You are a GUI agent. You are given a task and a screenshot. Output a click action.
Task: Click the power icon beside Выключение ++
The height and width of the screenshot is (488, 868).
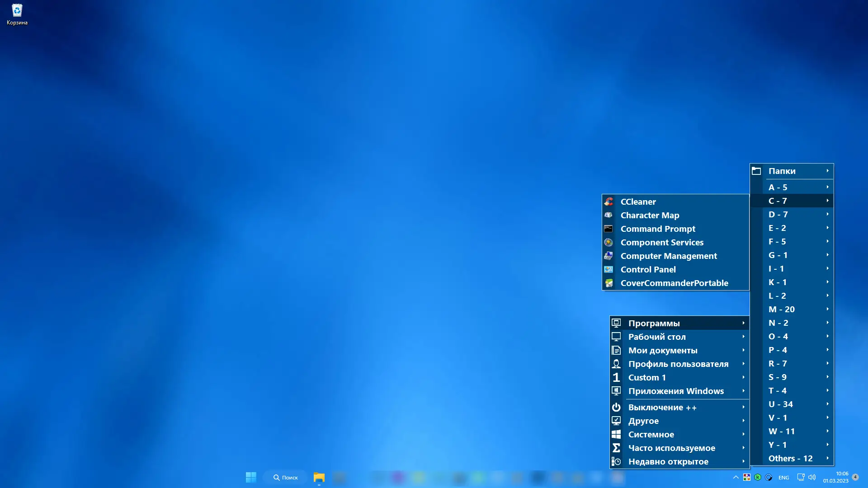tap(617, 407)
